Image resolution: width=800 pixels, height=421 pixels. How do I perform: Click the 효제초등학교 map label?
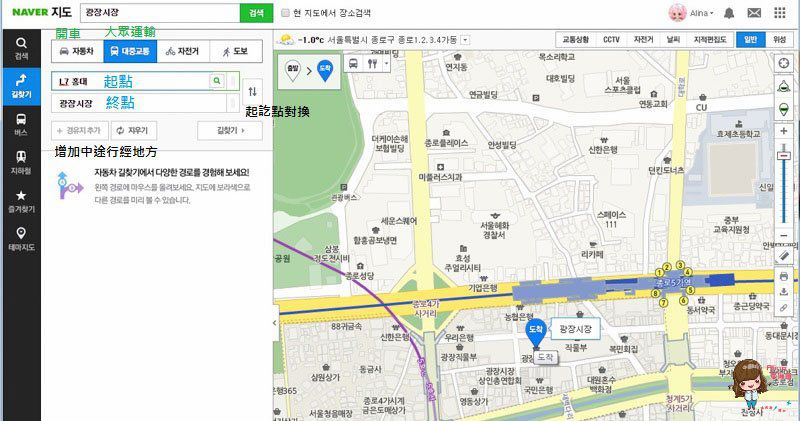pos(738,134)
